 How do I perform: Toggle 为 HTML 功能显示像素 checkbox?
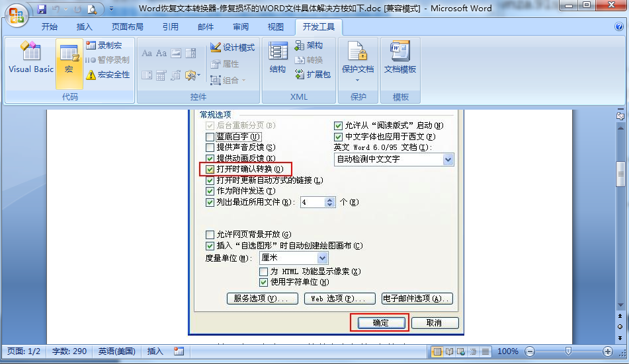[263, 272]
